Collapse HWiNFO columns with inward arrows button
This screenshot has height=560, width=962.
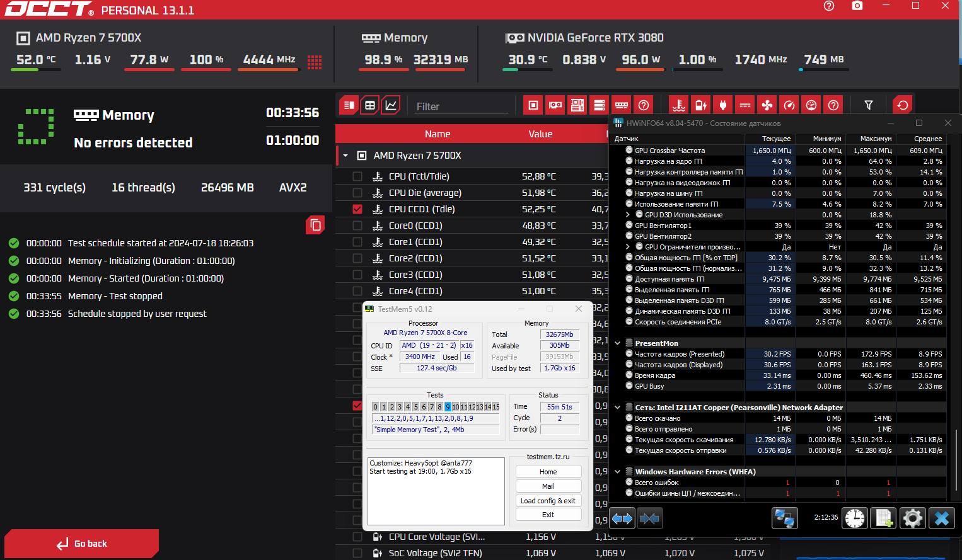tap(649, 518)
